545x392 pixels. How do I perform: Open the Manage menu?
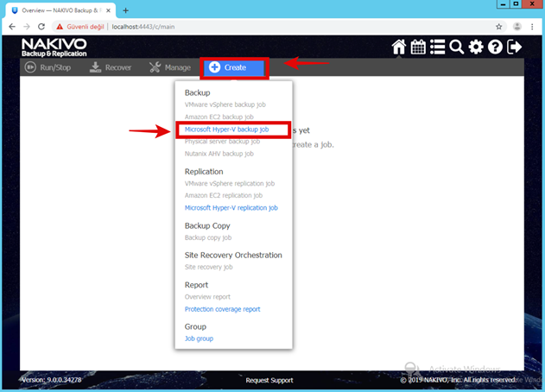click(170, 67)
